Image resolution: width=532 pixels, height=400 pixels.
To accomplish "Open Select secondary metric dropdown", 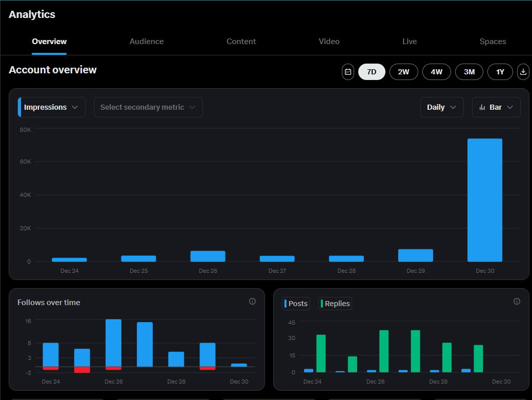I will click(x=148, y=107).
